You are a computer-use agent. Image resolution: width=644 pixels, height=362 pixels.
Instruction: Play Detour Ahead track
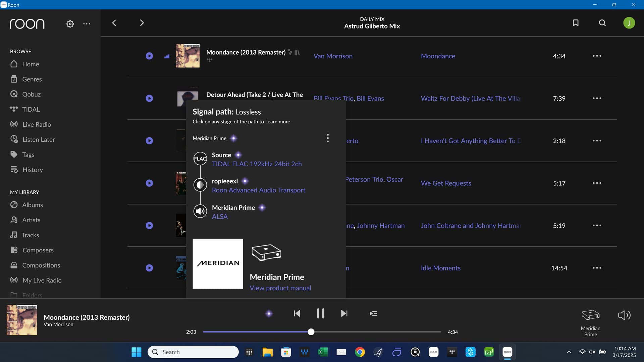pyautogui.click(x=149, y=98)
